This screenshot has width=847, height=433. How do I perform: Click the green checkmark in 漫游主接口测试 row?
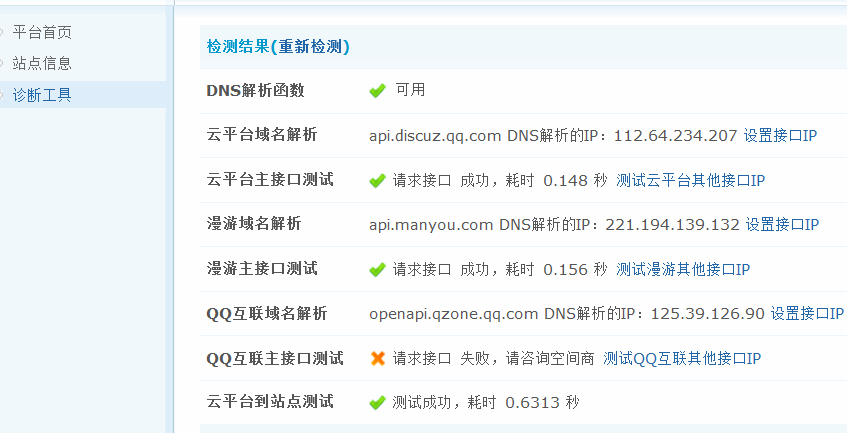pyautogui.click(x=377, y=270)
